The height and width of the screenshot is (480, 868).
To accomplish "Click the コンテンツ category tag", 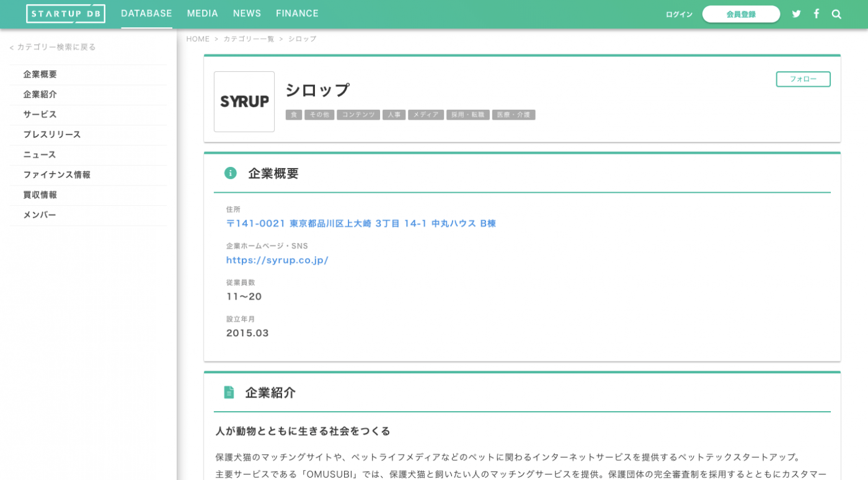I will click(358, 115).
